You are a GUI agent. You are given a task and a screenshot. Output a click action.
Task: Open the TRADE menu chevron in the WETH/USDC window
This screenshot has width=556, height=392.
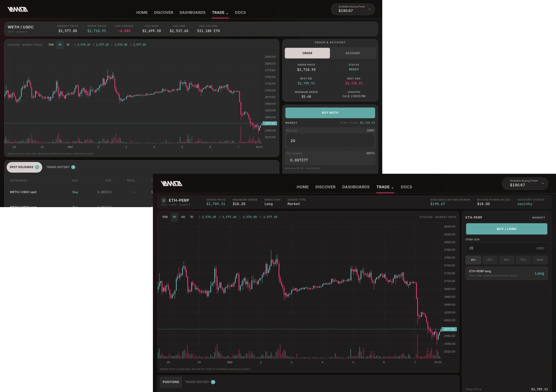pyautogui.click(x=227, y=13)
